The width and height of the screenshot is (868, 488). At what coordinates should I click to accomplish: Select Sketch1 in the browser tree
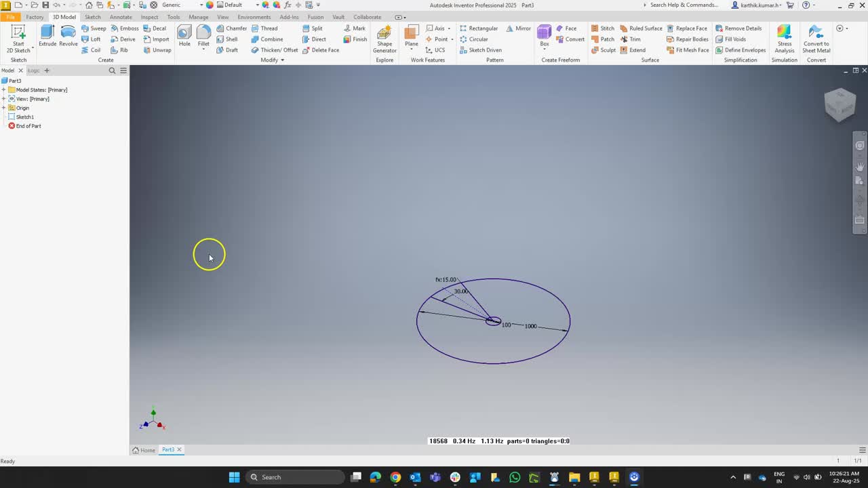25,117
